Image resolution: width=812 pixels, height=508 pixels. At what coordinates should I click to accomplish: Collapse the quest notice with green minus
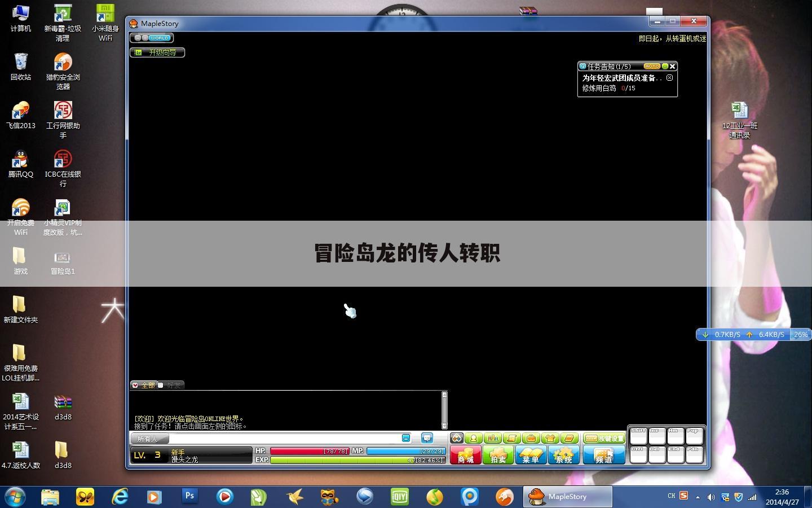tap(665, 66)
